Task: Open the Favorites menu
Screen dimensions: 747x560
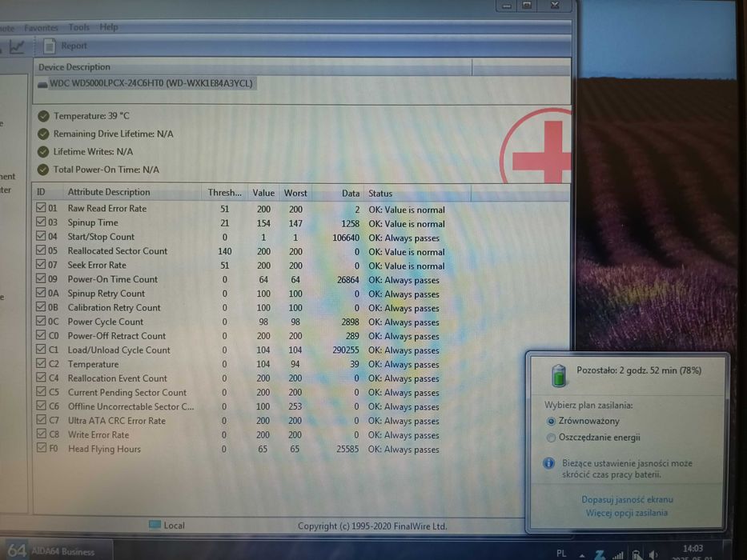Action: (x=41, y=28)
